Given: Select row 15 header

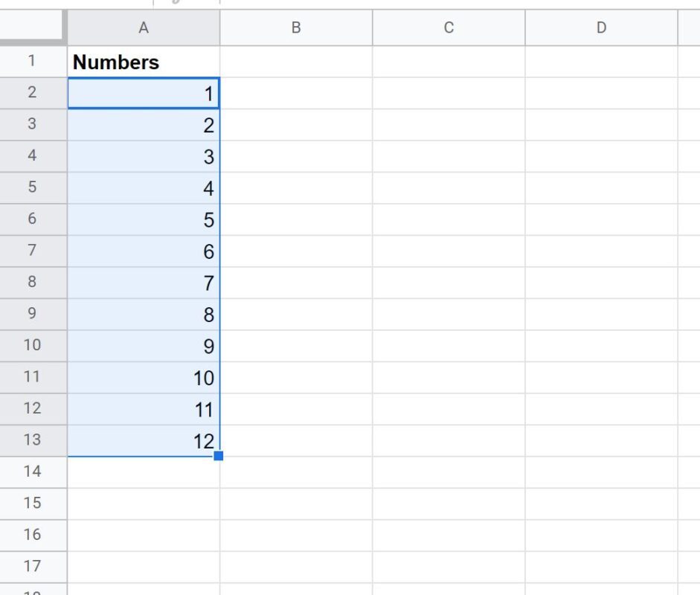Looking at the screenshot, I should coord(33,504).
